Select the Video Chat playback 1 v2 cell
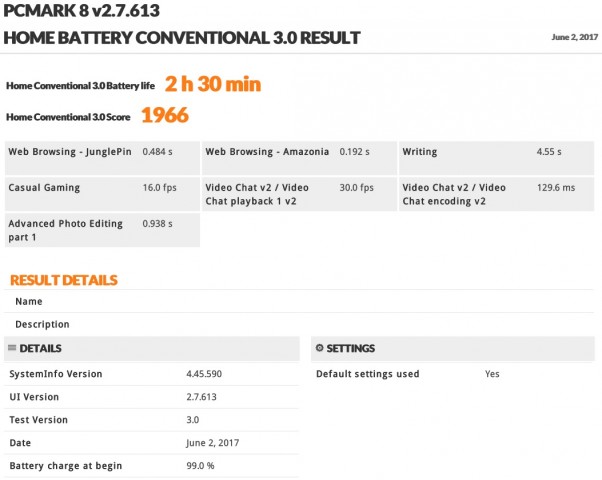This screenshot has width=602, height=480. (x=299, y=194)
